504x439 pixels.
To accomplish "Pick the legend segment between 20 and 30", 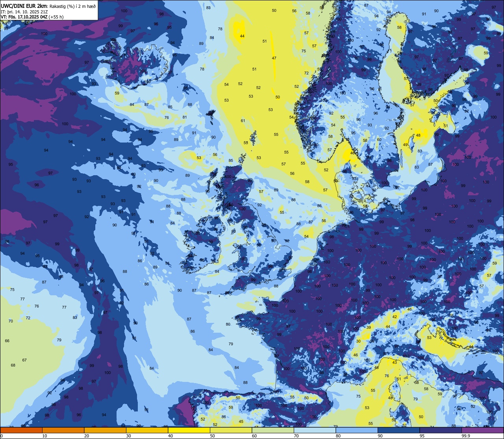I will pos(105,430).
